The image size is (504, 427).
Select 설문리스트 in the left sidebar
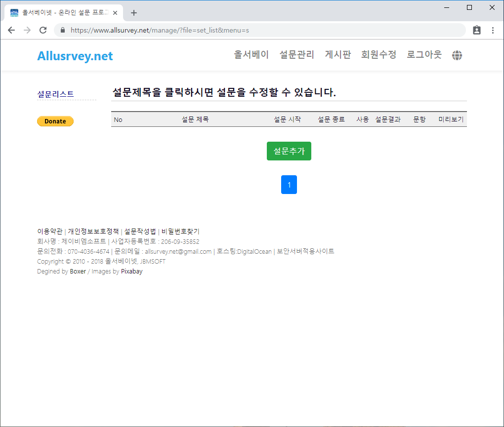[55, 94]
